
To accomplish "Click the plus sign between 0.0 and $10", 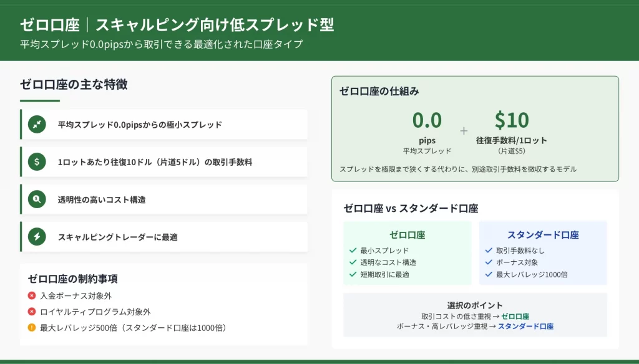I will pos(464,130).
